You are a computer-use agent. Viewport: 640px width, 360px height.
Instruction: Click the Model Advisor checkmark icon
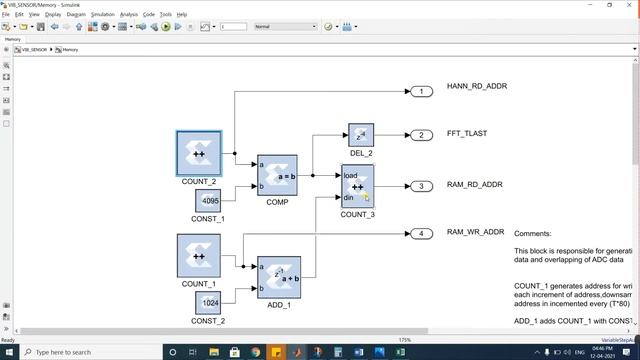tap(328, 27)
